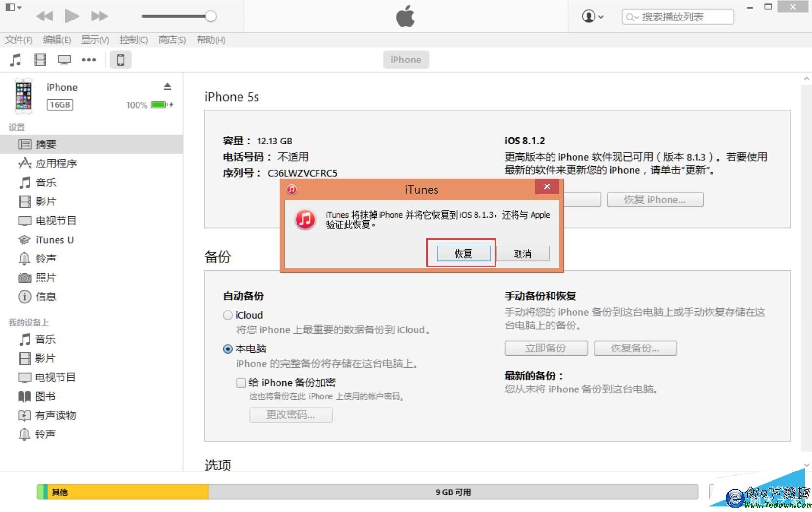Adjust the volume slider knob

point(211,16)
